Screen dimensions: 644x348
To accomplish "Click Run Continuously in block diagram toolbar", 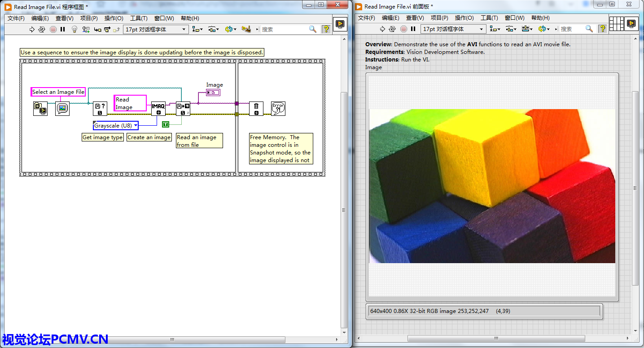I will (42, 29).
